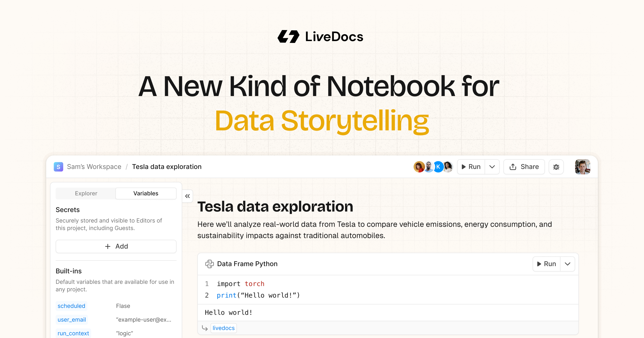Switch to the Explorer tab
Viewport: 644px width, 338px height.
[x=86, y=193]
